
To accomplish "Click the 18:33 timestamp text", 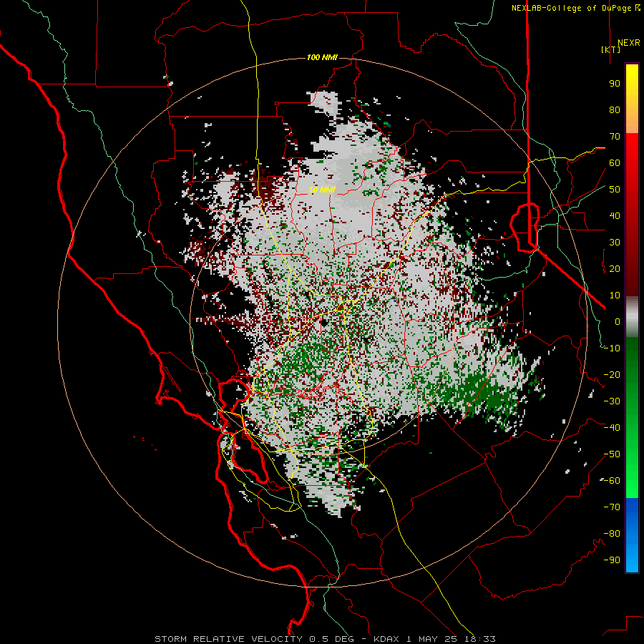I will click(x=480, y=639).
